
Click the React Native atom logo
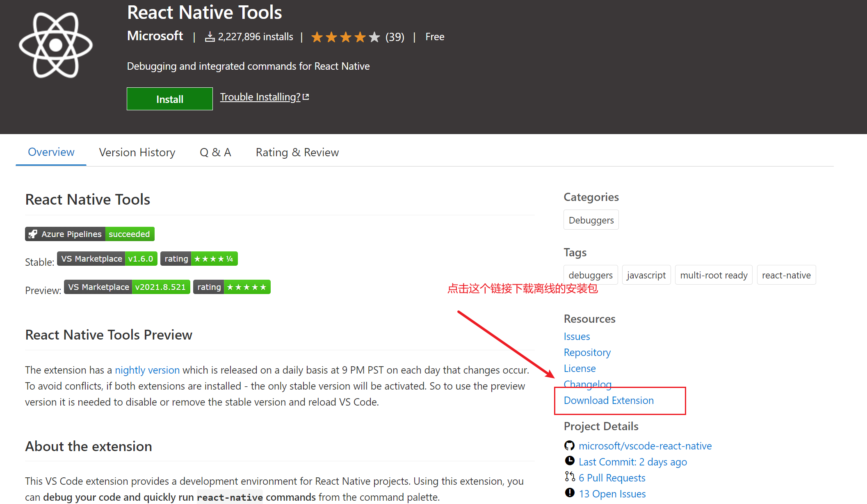coord(56,45)
